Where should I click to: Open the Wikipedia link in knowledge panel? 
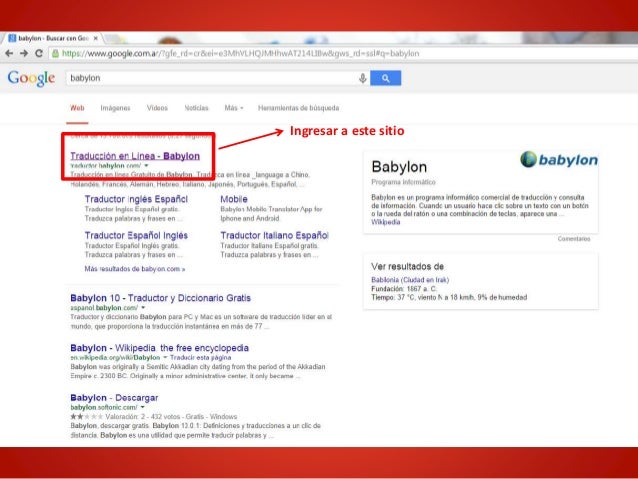tap(386, 222)
